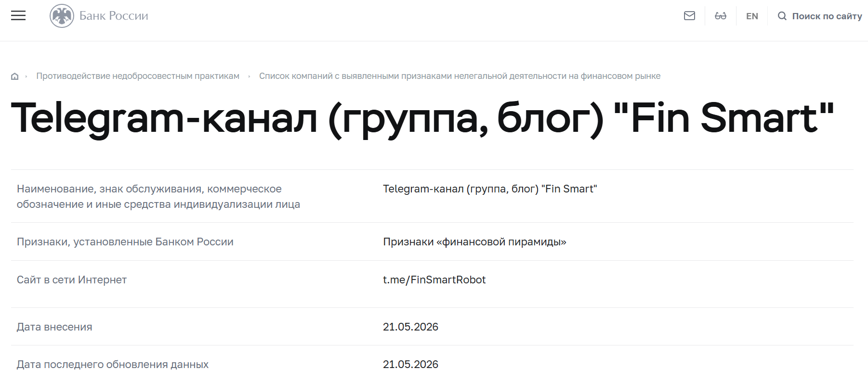The width and height of the screenshot is (868, 382).
Task: Open 'Список компаний с выявленными признаками' breadcrumb
Action: click(x=460, y=76)
